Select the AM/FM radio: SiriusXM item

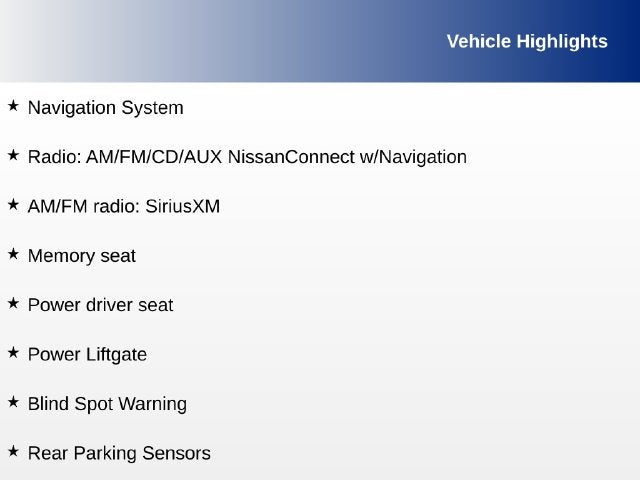coord(124,207)
